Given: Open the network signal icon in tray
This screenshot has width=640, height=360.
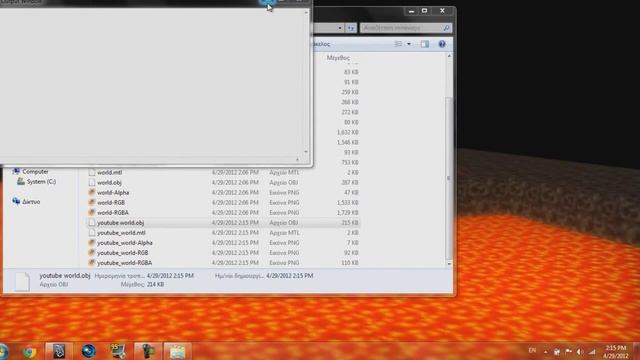Looking at the screenshot, I should tap(592, 352).
